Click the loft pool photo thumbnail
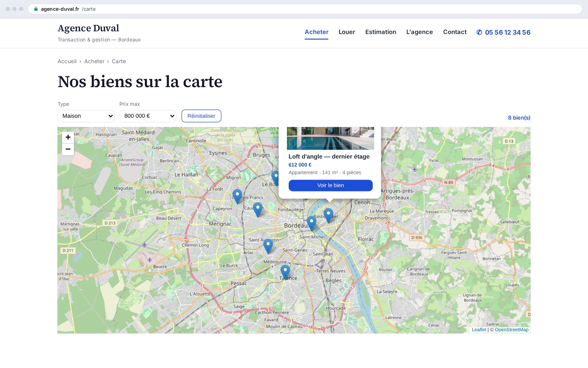This screenshot has width=588, height=368. pyautogui.click(x=330, y=138)
